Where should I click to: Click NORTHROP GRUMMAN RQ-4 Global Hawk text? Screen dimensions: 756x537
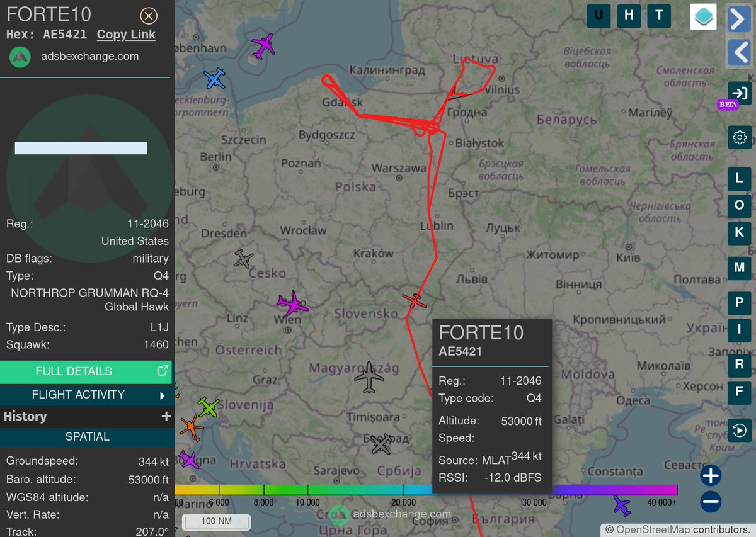90,300
